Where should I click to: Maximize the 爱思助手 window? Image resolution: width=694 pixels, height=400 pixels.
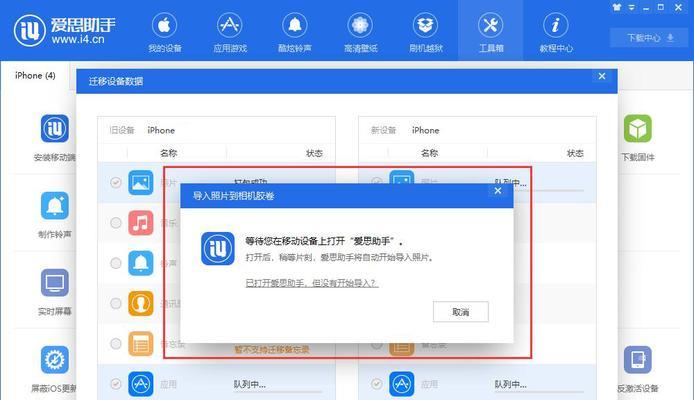coord(661,7)
